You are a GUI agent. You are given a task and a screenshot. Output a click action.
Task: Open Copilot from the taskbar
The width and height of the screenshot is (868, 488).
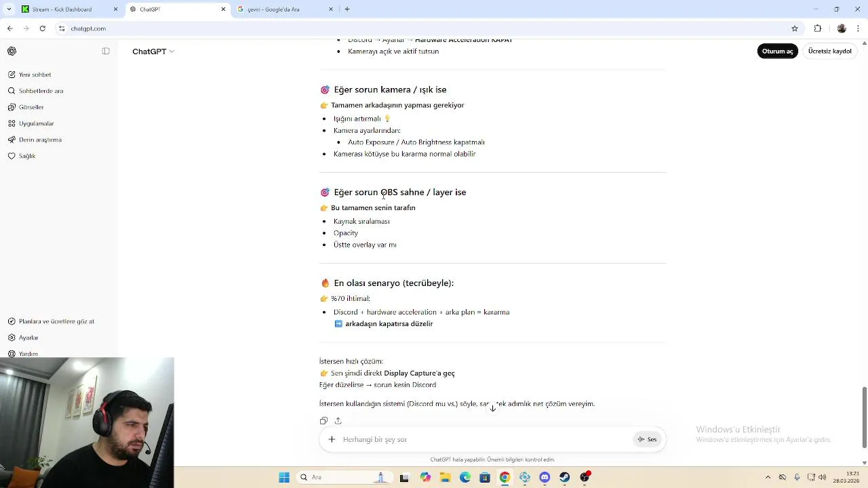(x=425, y=477)
